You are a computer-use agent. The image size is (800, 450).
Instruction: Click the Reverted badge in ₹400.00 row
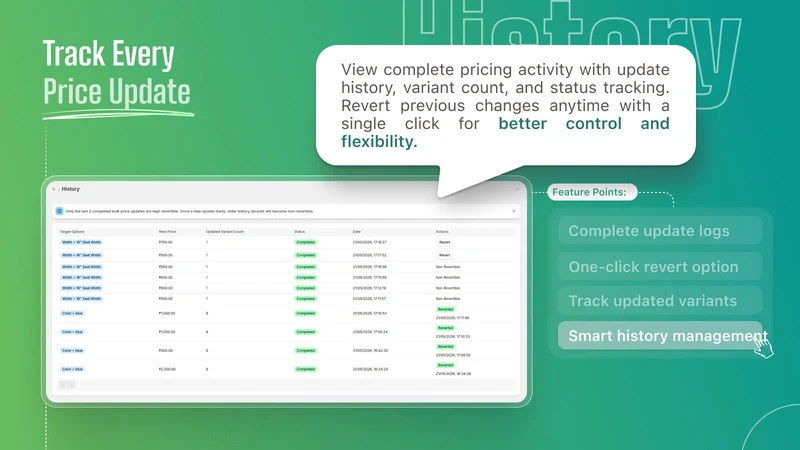click(445, 346)
